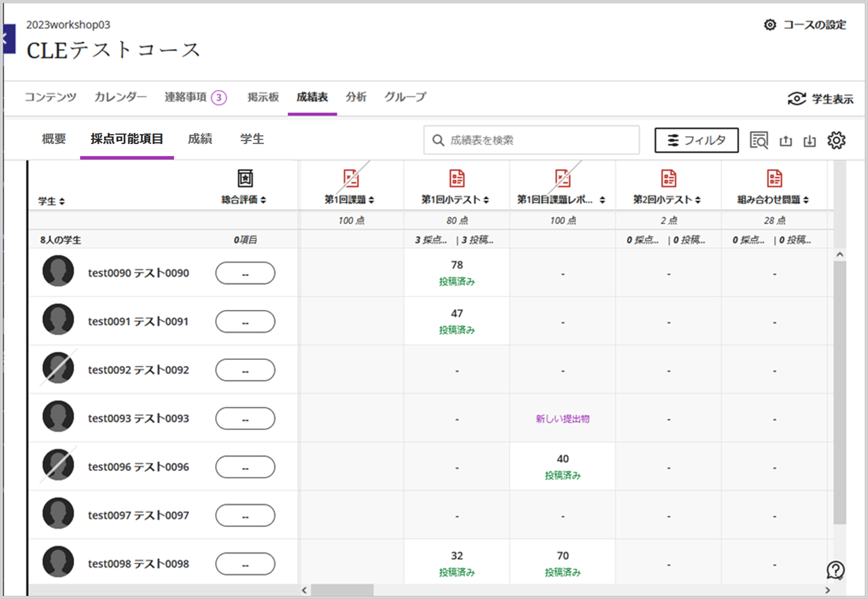Click the download gradebook icon
This screenshot has width=868, height=599.
tap(810, 141)
